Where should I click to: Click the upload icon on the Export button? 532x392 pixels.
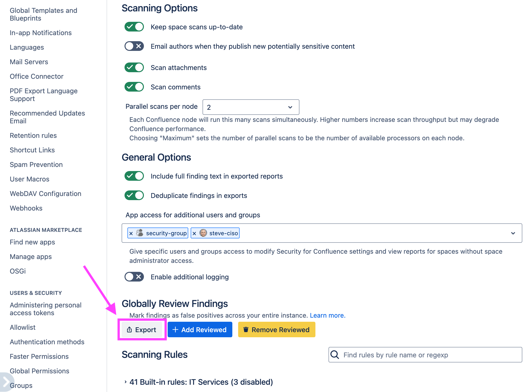pyautogui.click(x=129, y=329)
